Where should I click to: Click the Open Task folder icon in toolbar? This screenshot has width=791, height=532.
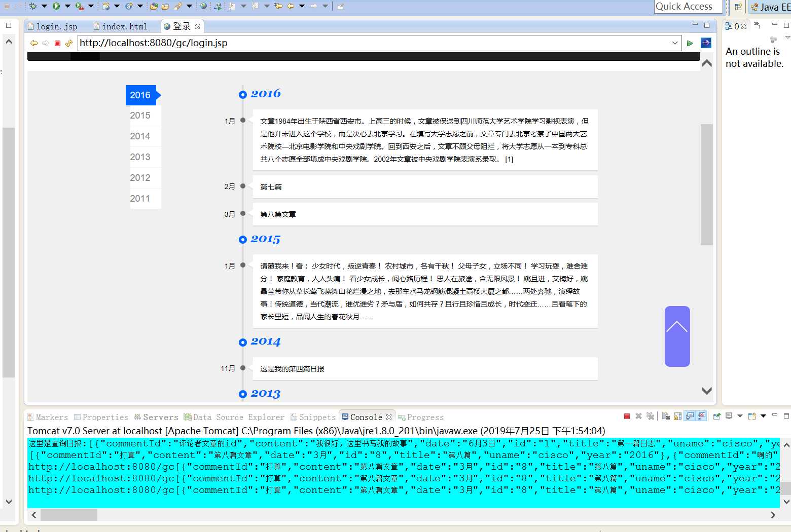165,6
